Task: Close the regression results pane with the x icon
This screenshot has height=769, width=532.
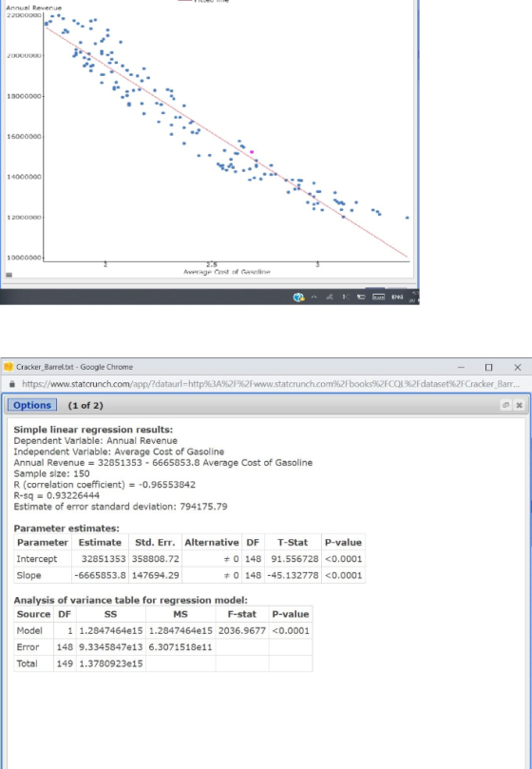Action: (520, 405)
